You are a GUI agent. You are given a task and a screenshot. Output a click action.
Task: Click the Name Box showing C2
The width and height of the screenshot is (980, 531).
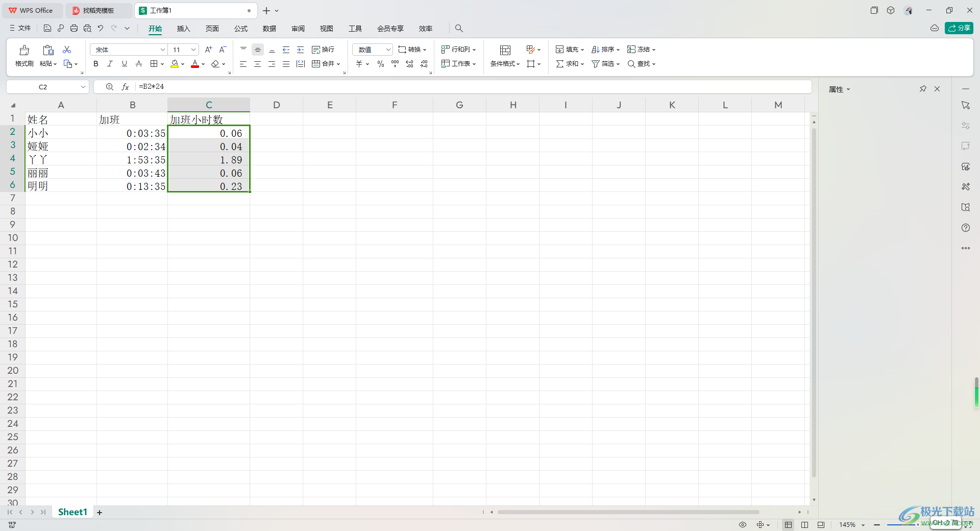[x=47, y=87]
